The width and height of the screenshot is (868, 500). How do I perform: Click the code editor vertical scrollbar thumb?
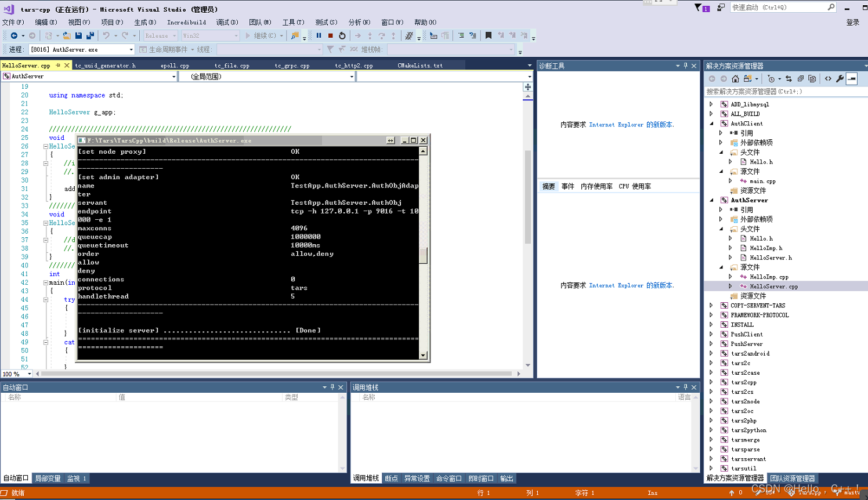[x=527, y=197]
